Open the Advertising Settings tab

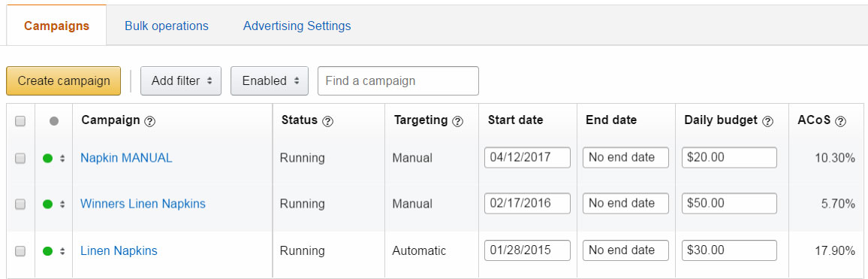pos(297,26)
